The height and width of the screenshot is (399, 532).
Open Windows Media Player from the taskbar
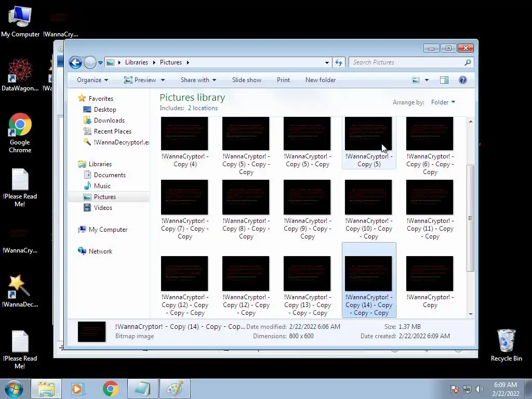pyautogui.click(x=77, y=389)
